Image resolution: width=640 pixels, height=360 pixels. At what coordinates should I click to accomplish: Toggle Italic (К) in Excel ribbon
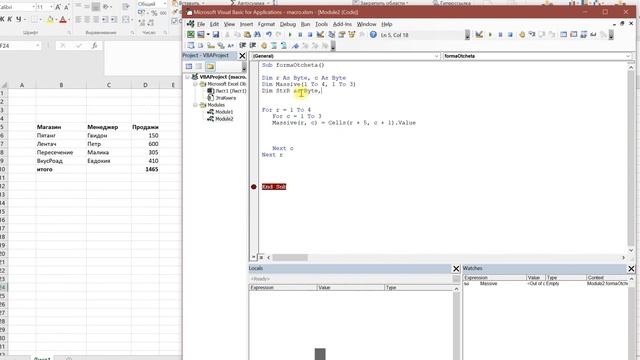[x=10, y=19]
